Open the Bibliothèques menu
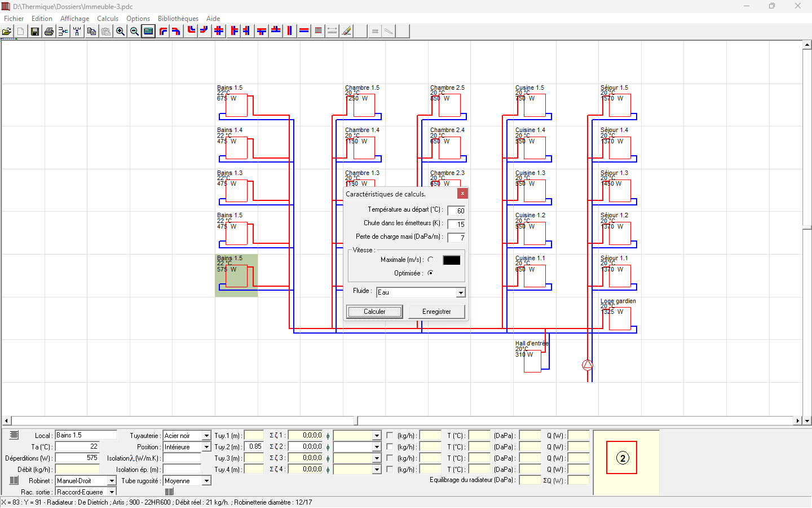 pyautogui.click(x=178, y=18)
